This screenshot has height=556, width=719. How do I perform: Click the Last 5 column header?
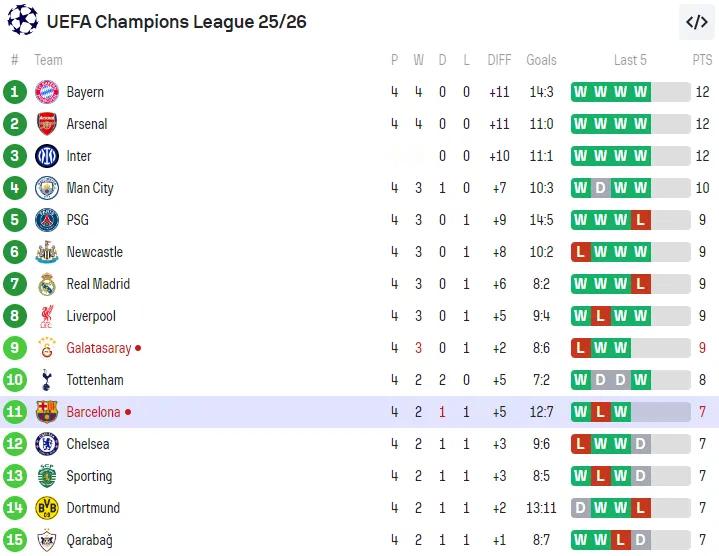pos(630,60)
